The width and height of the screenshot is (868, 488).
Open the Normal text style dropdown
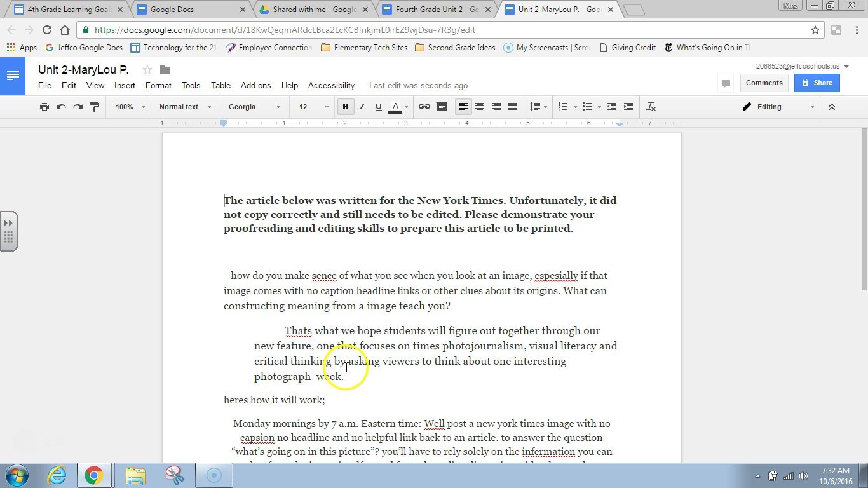click(x=185, y=107)
